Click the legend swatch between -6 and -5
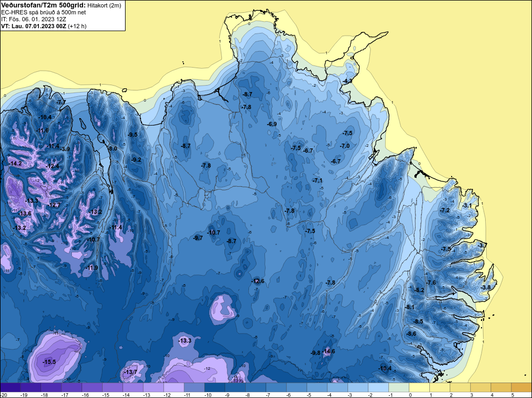Screen dimensions: 532x398 pyautogui.click(x=296, y=387)
